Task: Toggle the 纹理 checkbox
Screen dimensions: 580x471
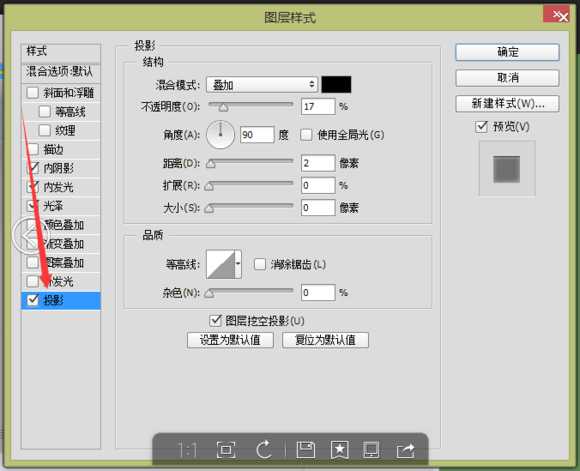Action: coord(45,130)
